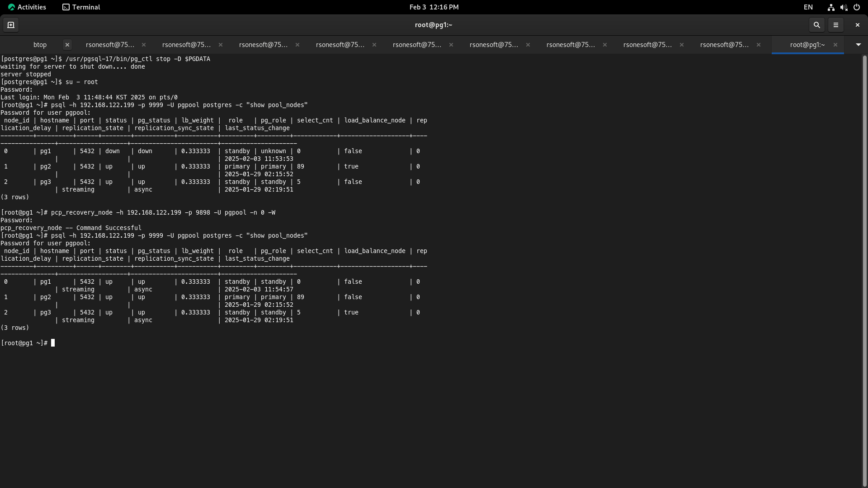Close the last rsonesoft@75... tab

(759, 45)
